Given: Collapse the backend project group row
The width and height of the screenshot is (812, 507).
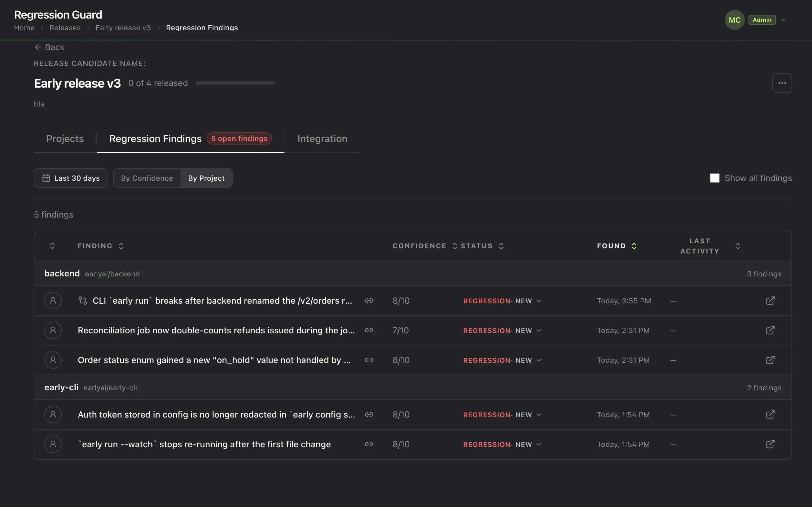Looking at the screenshot, I should coord(413,274).
